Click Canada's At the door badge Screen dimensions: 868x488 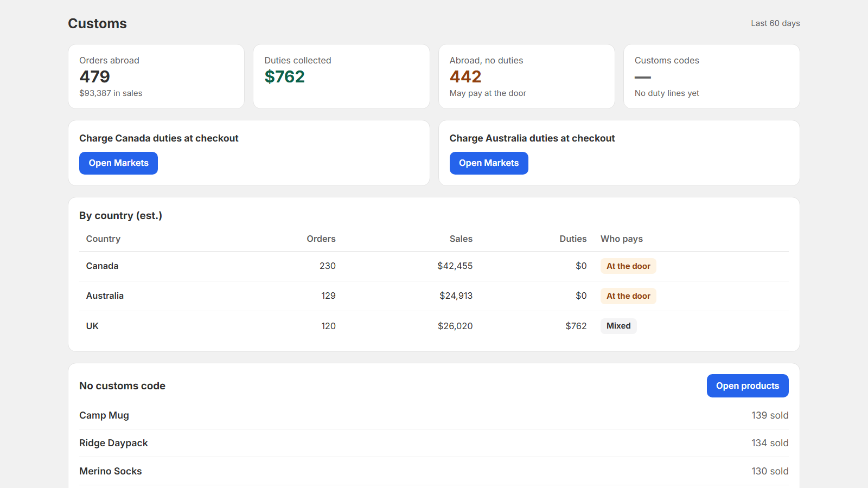pyautogui.click(x=628, y=266)
